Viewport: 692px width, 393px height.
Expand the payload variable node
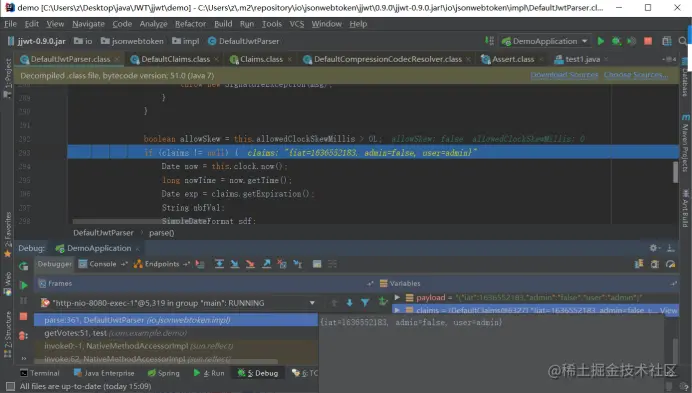coord(397,297)
